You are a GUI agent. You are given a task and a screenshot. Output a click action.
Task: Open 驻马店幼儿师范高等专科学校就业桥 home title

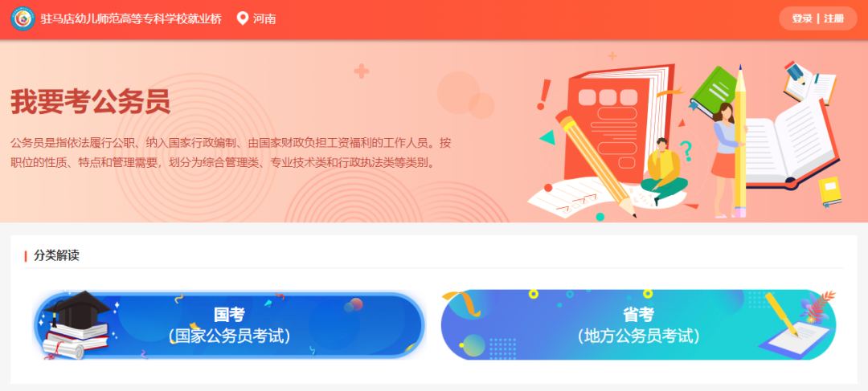coord(131,18)
